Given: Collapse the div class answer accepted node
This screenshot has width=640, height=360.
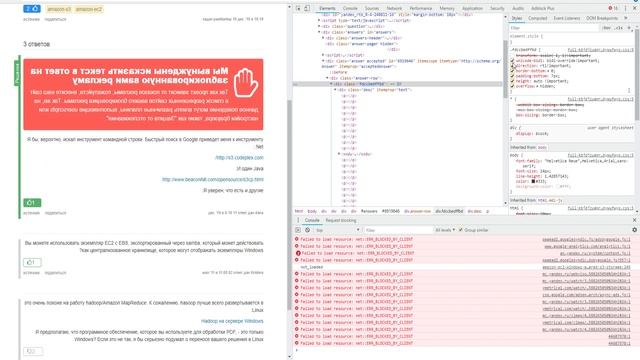Looking at the screenshot, I should click(323, 61).
